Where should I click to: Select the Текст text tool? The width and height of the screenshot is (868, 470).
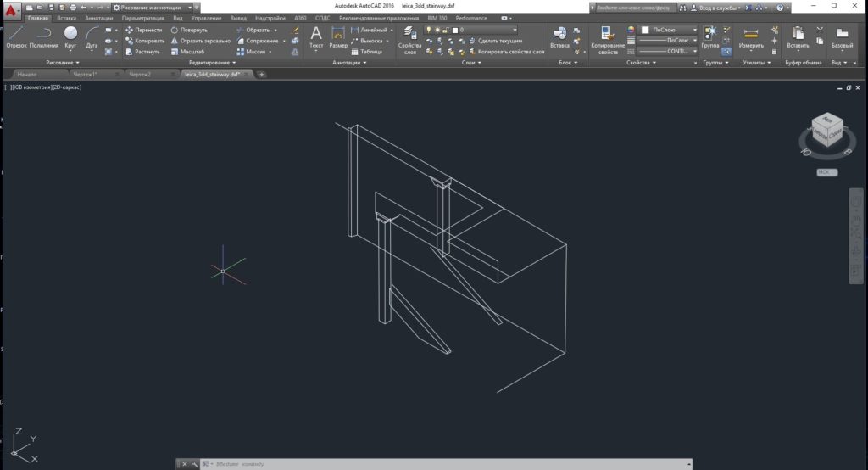coord(316,37)
